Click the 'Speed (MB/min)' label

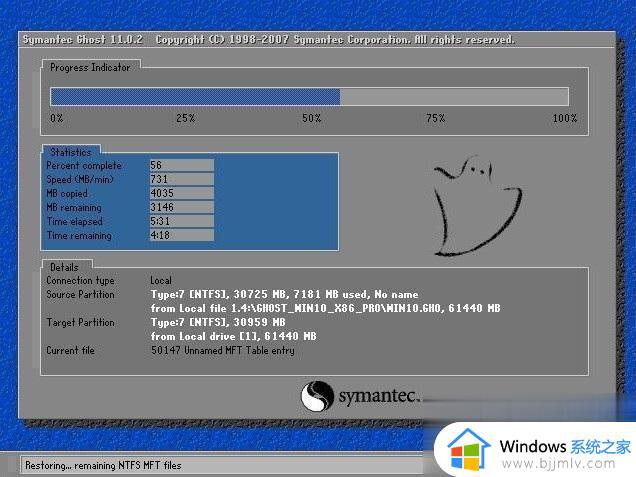(x=80, y=179)
